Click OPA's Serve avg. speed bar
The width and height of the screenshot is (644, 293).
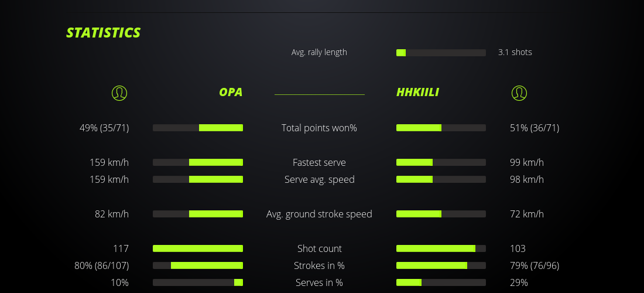coord(198,179)
